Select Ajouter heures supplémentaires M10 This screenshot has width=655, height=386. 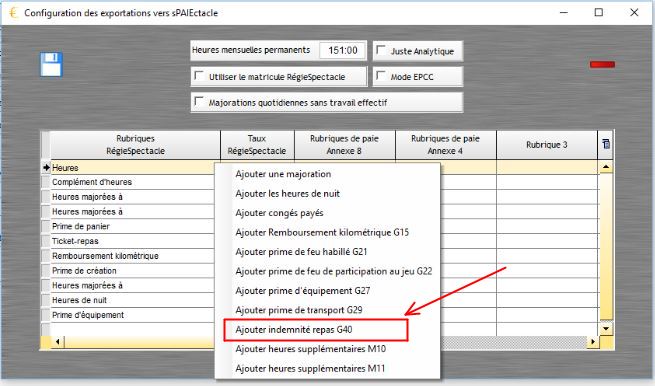click(x=328, y=349)
